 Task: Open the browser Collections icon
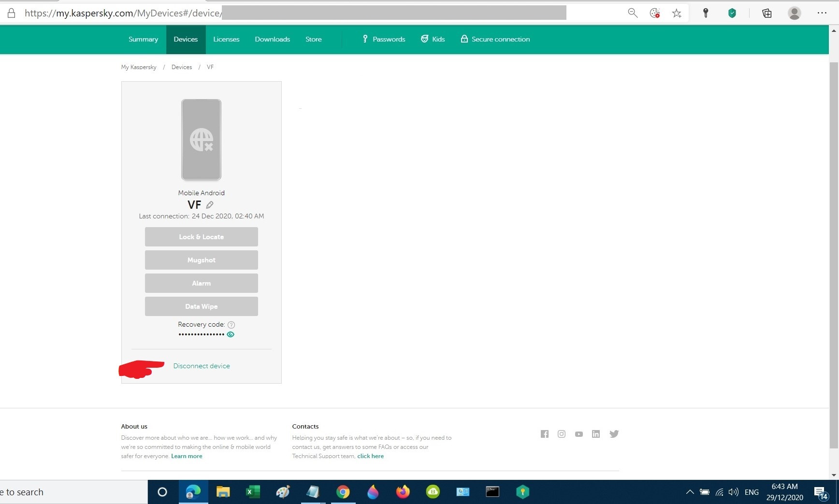[x=767, y=13]
